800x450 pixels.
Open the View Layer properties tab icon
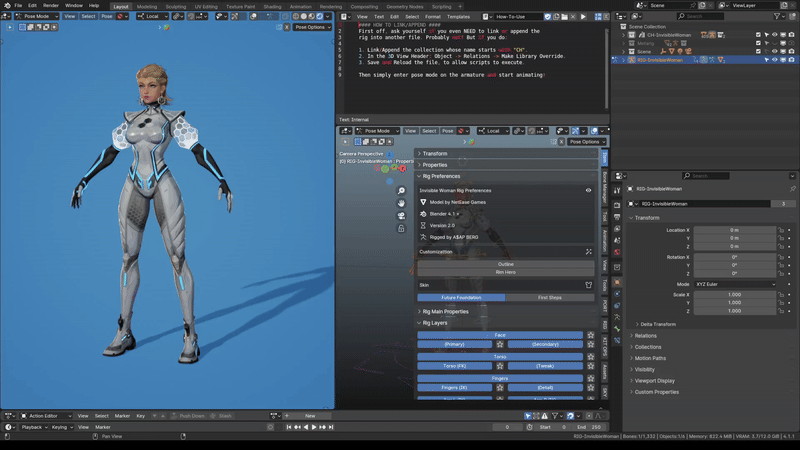pos(617,229)
